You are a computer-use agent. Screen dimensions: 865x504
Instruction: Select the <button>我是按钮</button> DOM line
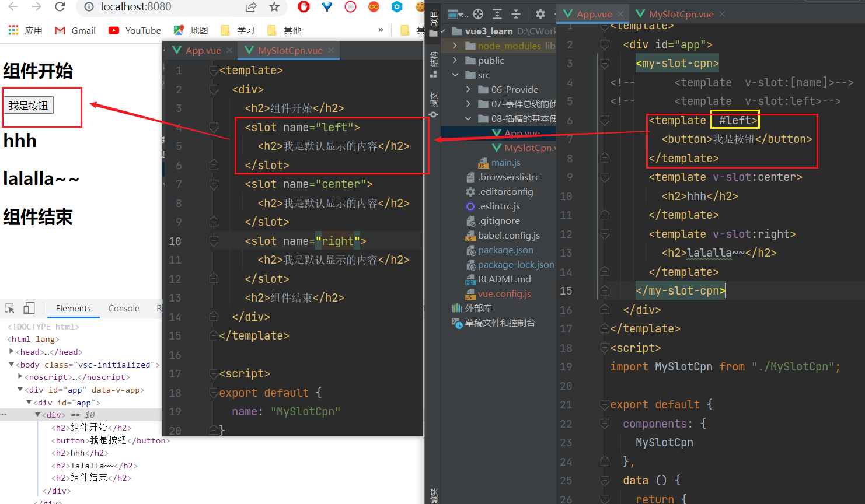click(111, 440)
